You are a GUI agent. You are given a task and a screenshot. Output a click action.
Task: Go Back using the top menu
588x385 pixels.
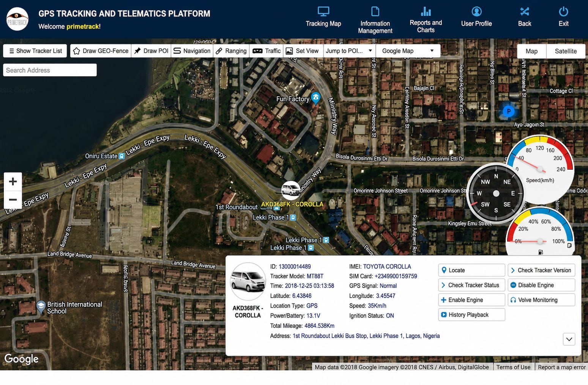click(x=525, y=17)
